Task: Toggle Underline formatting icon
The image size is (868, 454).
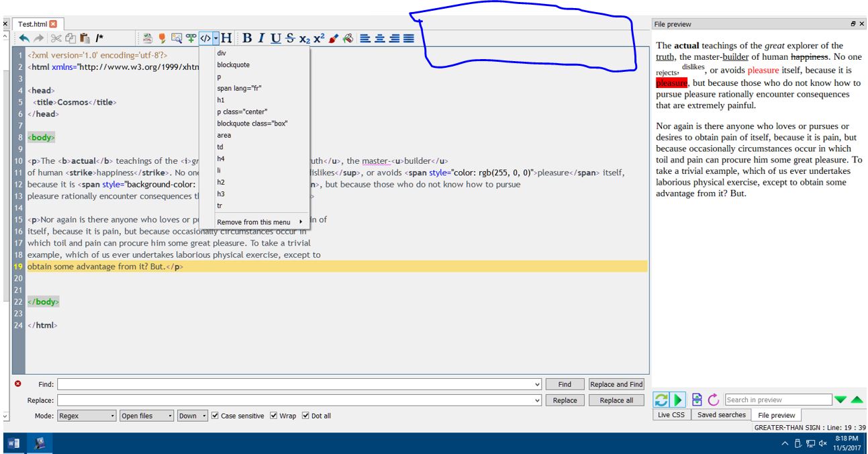Action: point(275,38)
